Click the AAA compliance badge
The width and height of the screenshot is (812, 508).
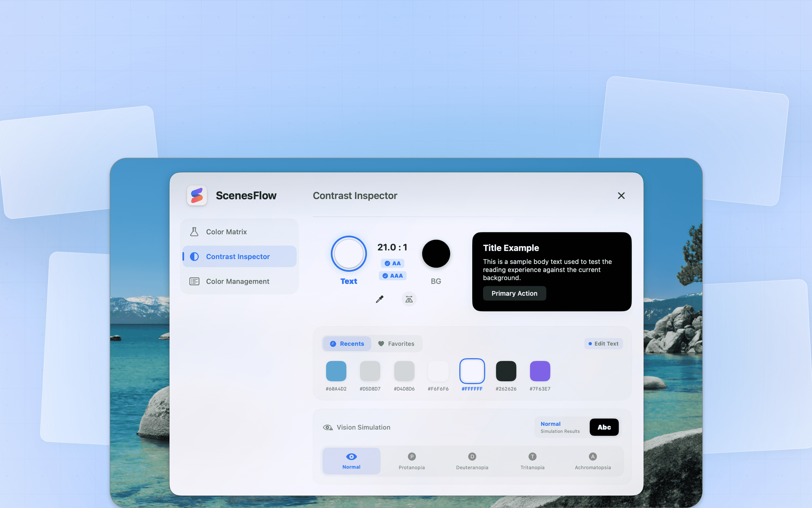pyautogui.click(x=392, y=276)
